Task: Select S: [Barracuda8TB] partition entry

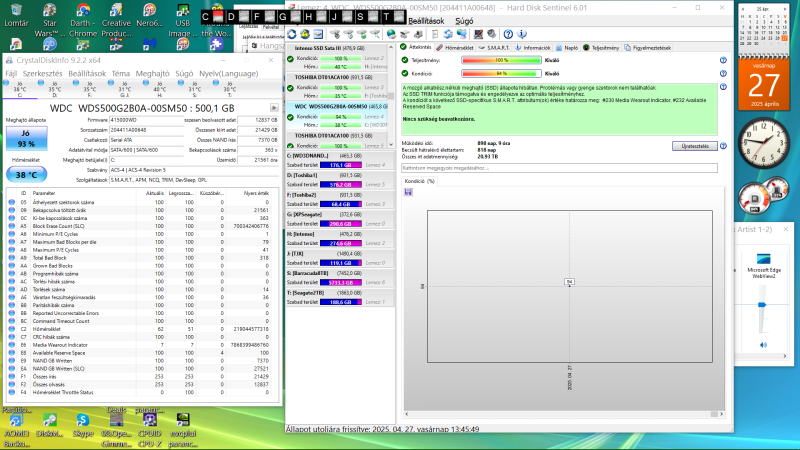Action: [x=340, y=278]
